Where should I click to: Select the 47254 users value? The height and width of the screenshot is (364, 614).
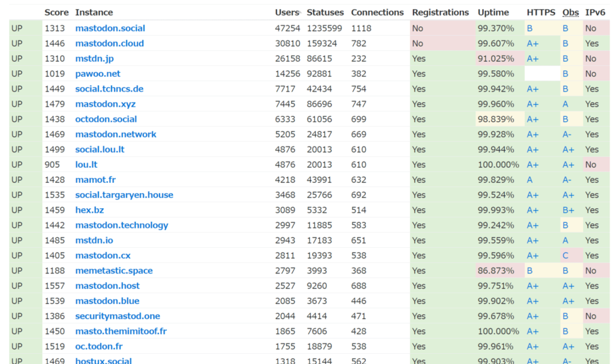[287, 28]
